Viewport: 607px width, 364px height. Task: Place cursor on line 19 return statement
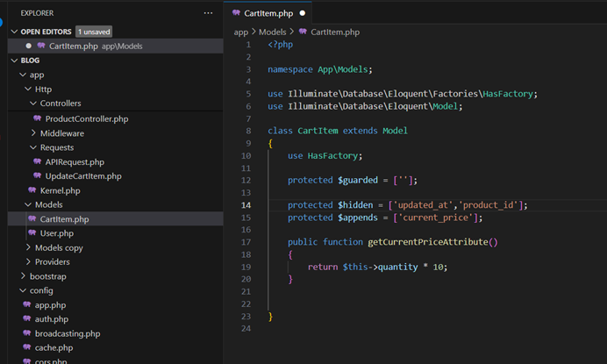coord(377,267)
